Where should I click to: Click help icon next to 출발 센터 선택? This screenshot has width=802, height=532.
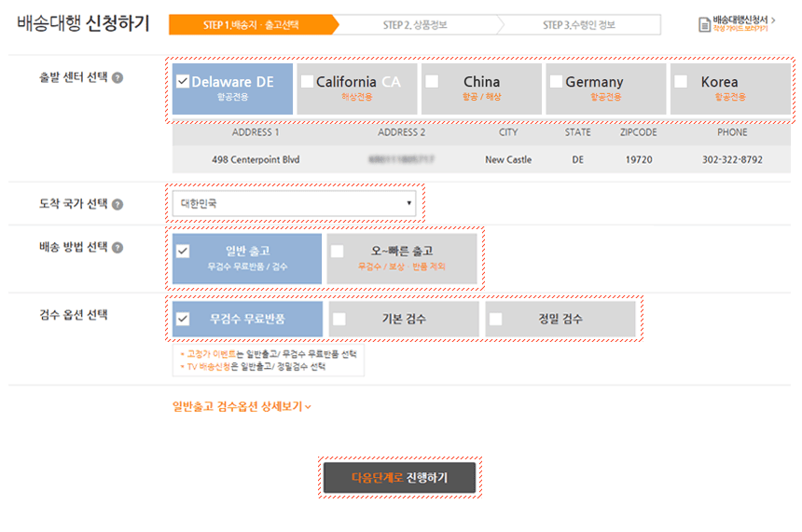click(118, 77)
